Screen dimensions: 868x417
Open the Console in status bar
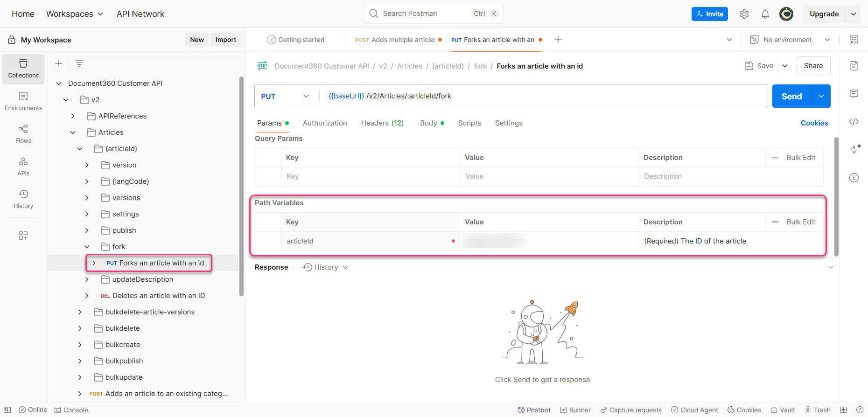click(x=71, y=410)
